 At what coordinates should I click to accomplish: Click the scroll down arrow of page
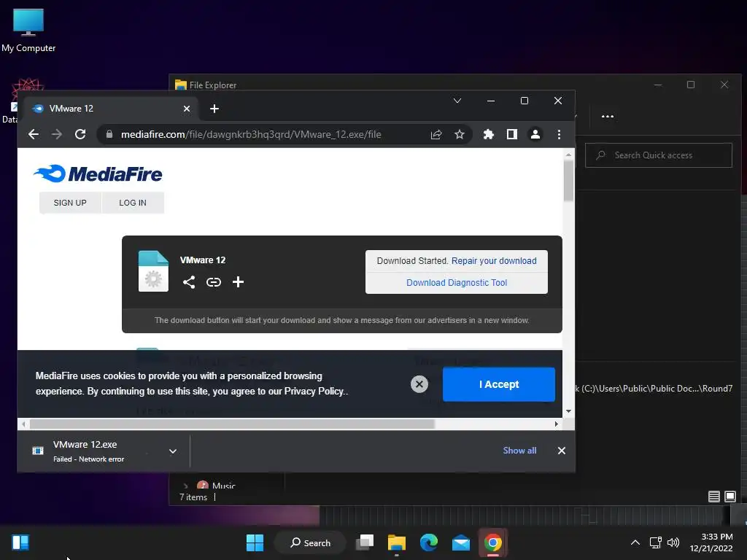pos(568,411)
